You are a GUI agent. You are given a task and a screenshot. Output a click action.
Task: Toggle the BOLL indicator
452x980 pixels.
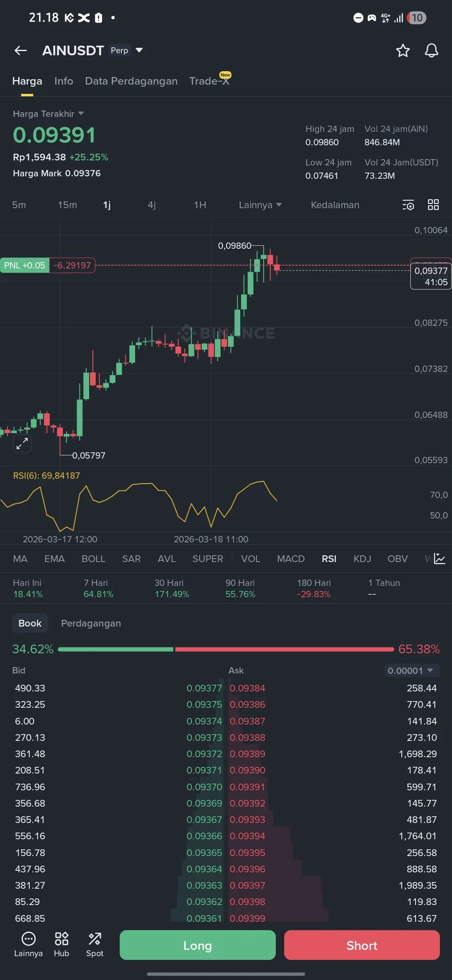(93, 559)
